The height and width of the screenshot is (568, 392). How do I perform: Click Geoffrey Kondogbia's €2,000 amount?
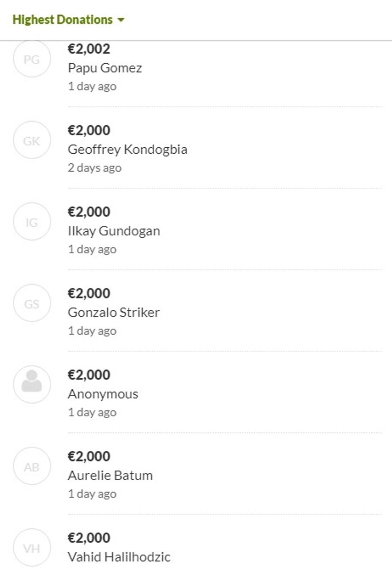(x=89, y=130)
